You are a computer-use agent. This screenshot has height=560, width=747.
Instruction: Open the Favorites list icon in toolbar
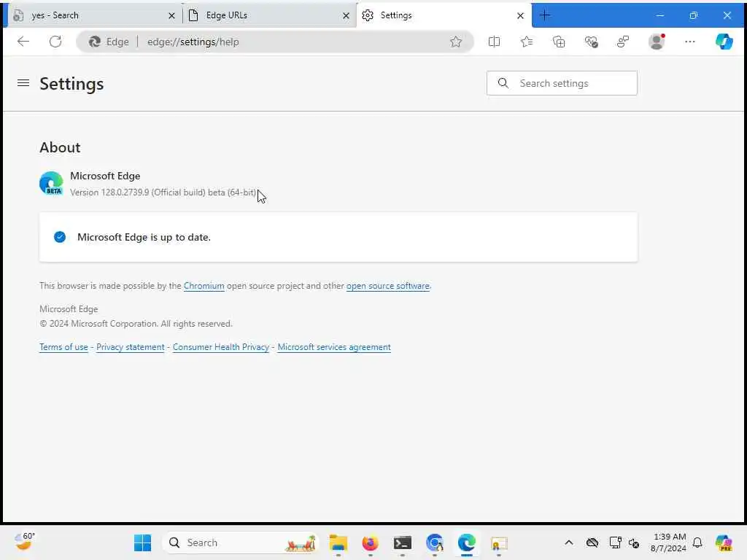[x=527, y=42]
